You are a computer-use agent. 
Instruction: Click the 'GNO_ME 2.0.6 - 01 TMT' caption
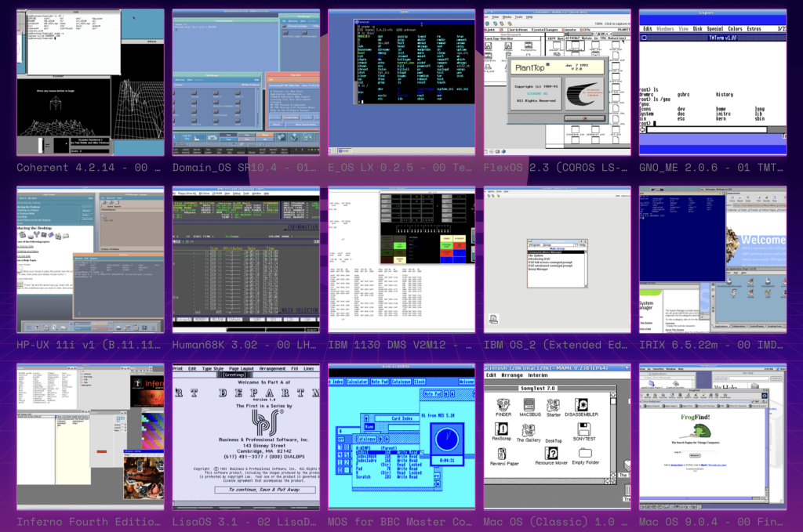point(711,167)
